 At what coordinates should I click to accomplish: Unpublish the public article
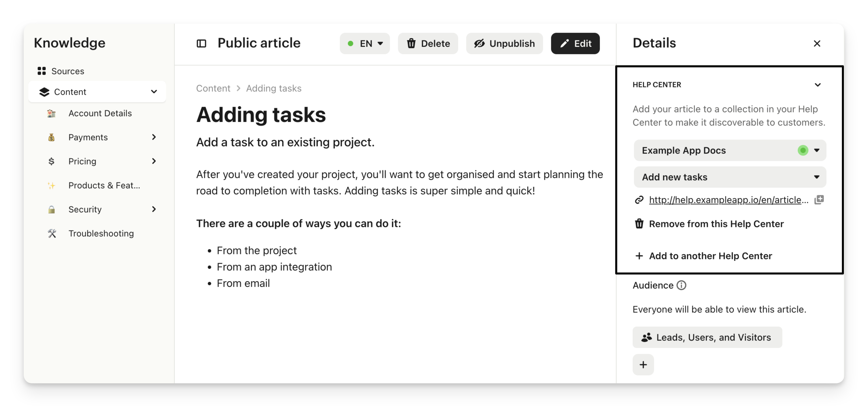[x=504, y=43]
